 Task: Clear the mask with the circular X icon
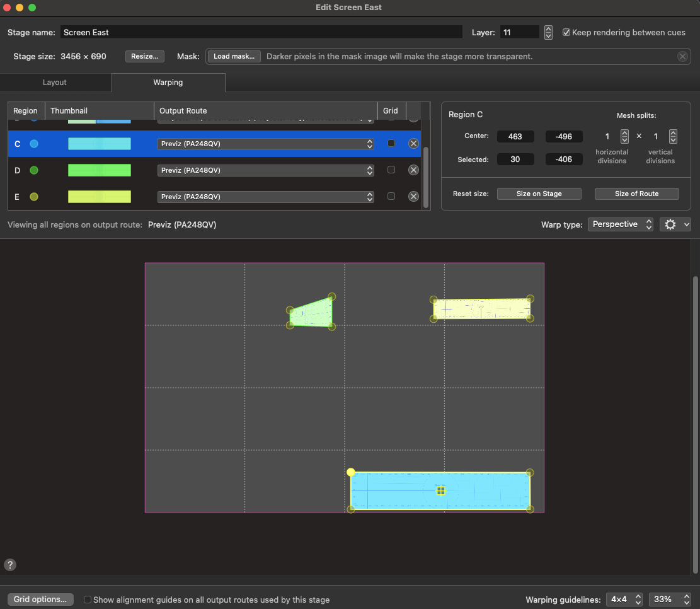pos(682,56)
